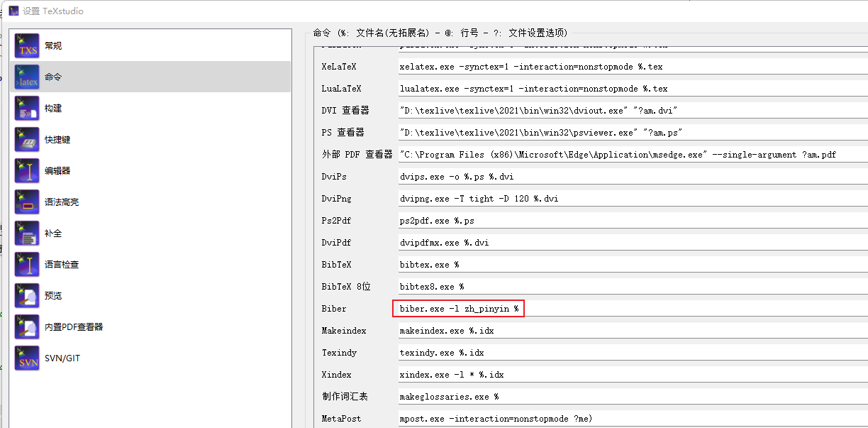Show the 补全 settings page
This screenshot has width=868, height=428.
[x=150, y=233]
